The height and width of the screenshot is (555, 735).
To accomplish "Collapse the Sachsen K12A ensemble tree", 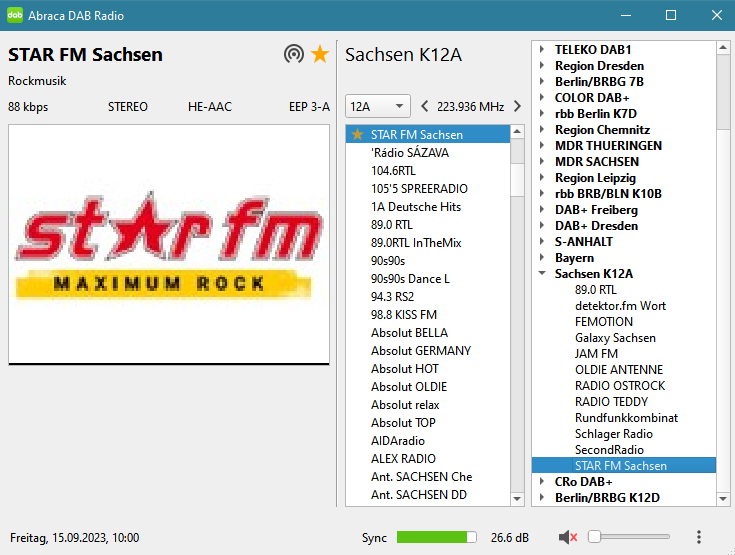I will coord(541,274).
